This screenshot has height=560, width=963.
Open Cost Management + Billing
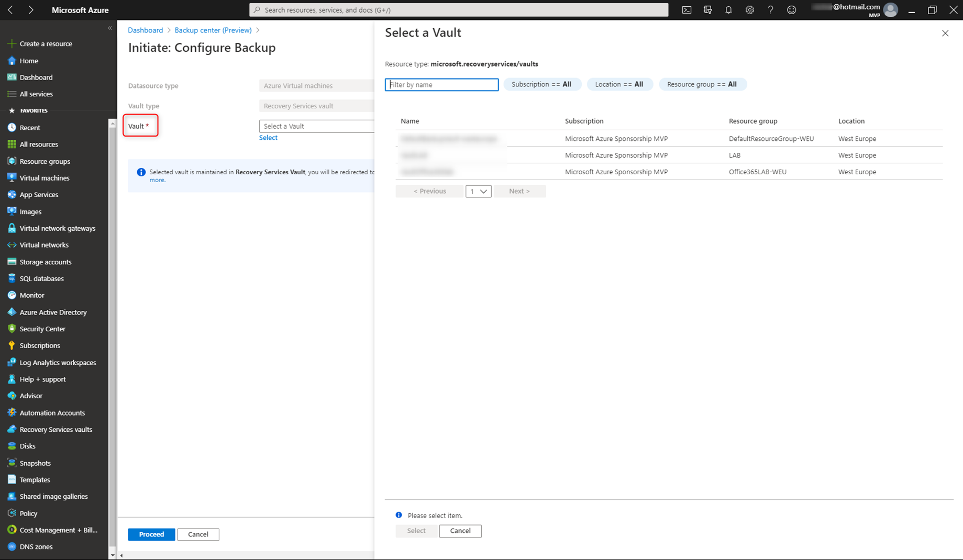[x=58, y=530]
